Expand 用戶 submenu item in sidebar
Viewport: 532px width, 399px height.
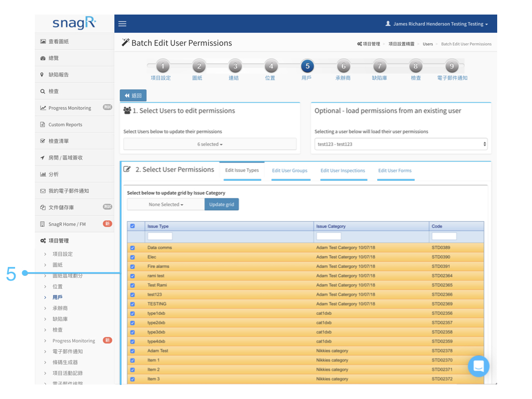(x=57, y=297)
